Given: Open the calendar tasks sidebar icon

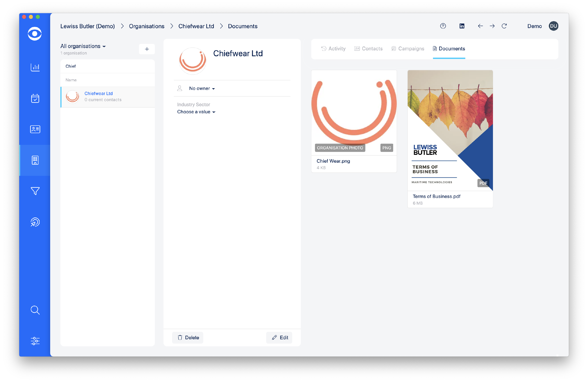Looking at the screenshot, I should coord(35,98).
